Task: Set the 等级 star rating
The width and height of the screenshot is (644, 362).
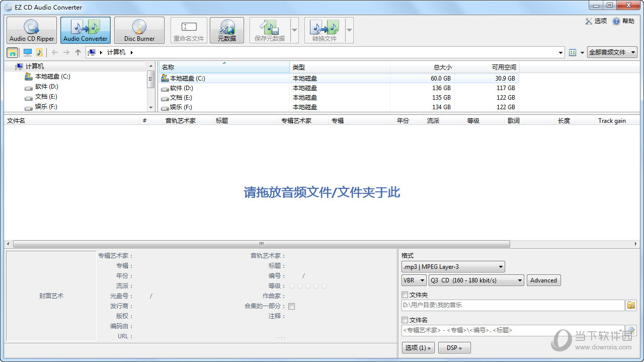Action: point(308,286)
